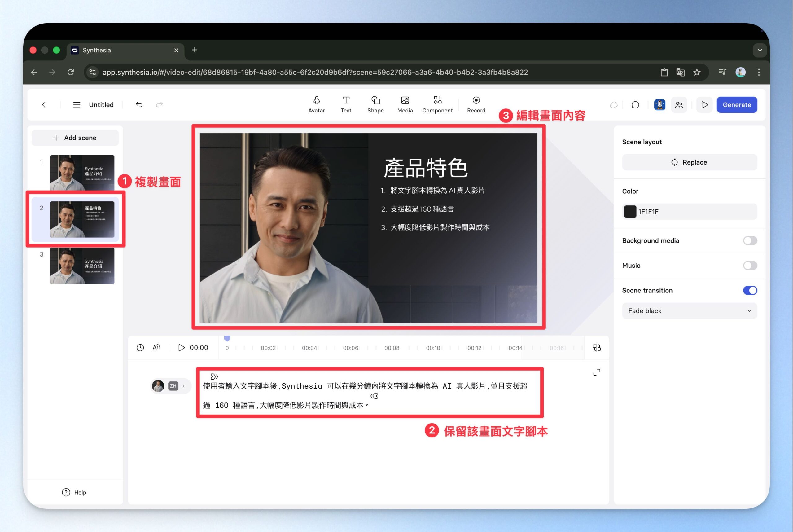Click the 1F1F1F color swatch
Image resolution: width=793 pixels, height=532 pixels.
click(630, 211)
